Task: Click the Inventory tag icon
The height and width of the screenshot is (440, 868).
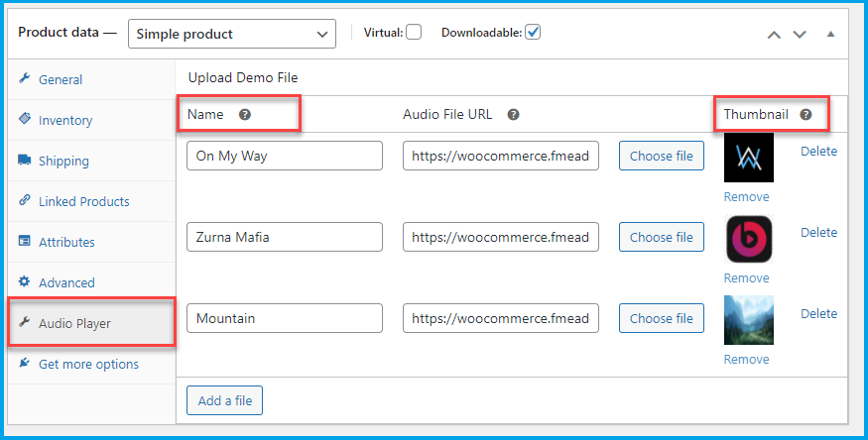Action: [x=25, y=119]
